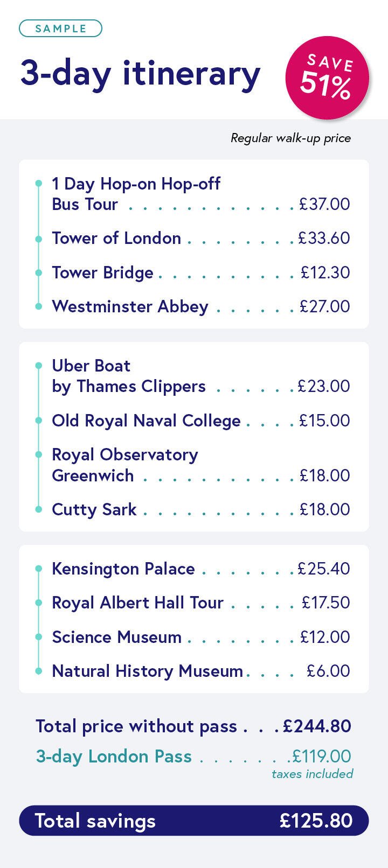The width and height of the screenshot is (388, 868).
Task: Click the Royal Observatory Greenwich item
Action: pyautogui.click(x=125, y=465)
